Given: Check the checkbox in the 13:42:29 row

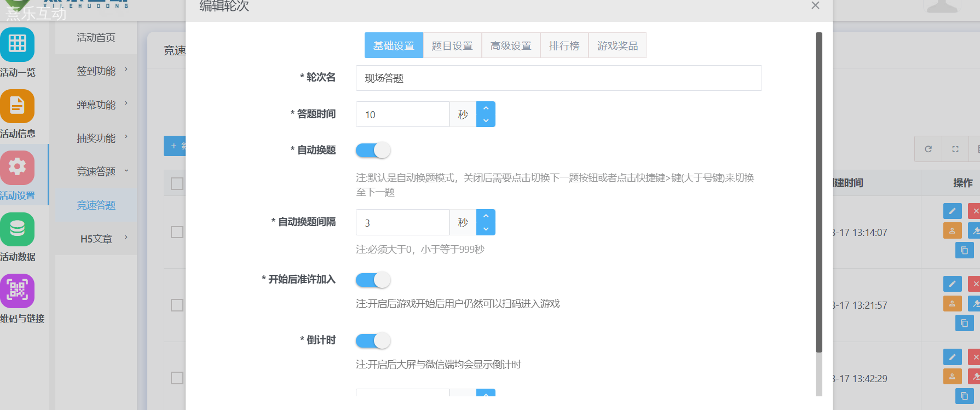Looking at the screenshot, I should click(x=177, y=378).
